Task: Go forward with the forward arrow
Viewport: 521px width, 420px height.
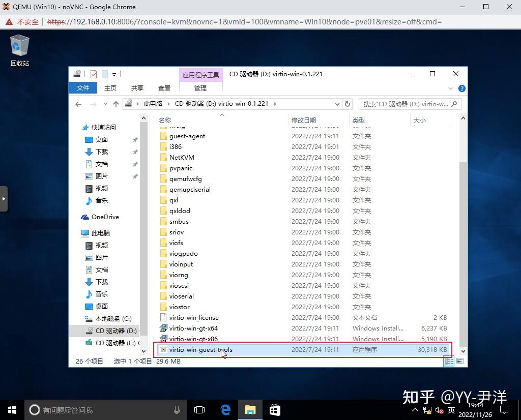Action: point(94,104)
